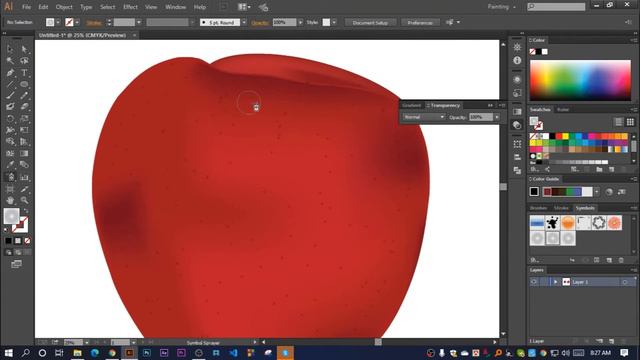
Task: Select the Magic Wand tool
Action: pyautogui.click(x=10, y=61)
